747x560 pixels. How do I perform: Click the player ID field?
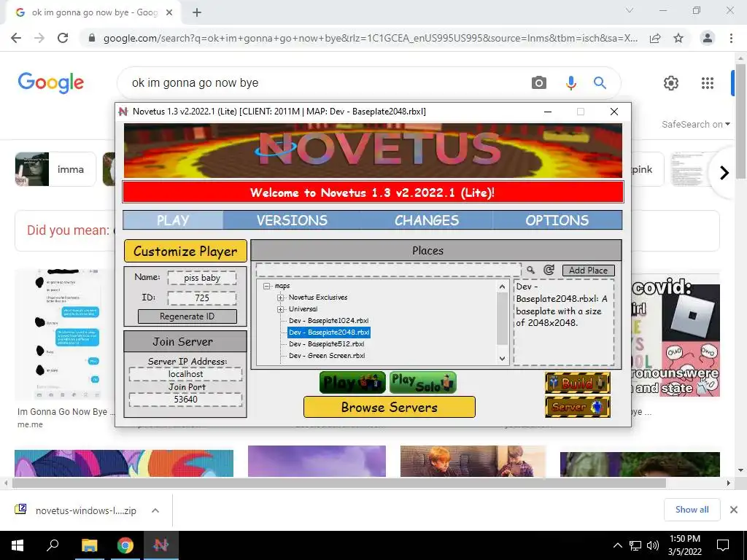pyautogui.click(x=202, y=298)
